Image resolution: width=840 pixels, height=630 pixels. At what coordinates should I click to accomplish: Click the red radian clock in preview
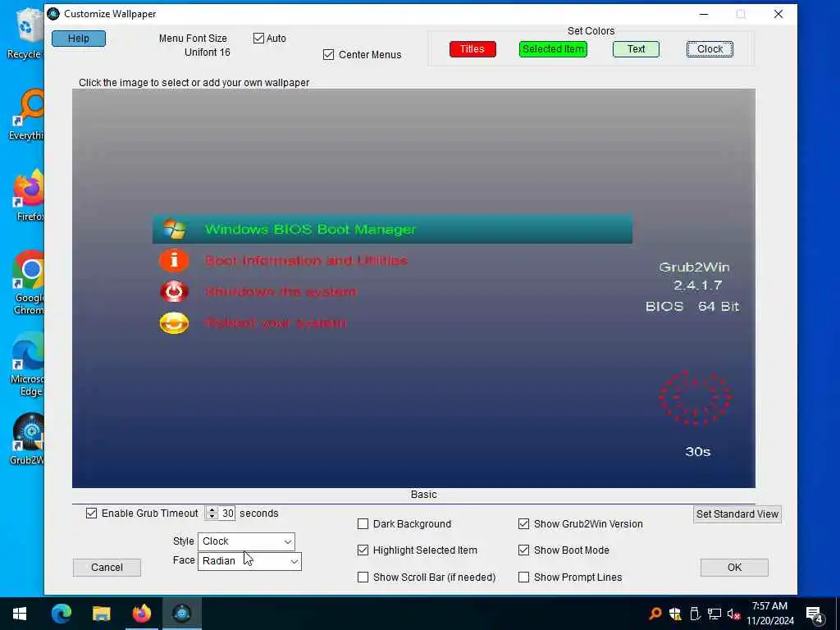pyautogui.click(x=695, y=398)
